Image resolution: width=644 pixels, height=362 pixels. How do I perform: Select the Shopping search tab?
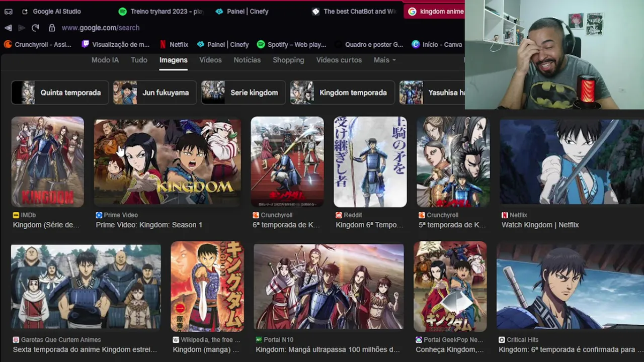pyautogui.click(x=288, y=60)
